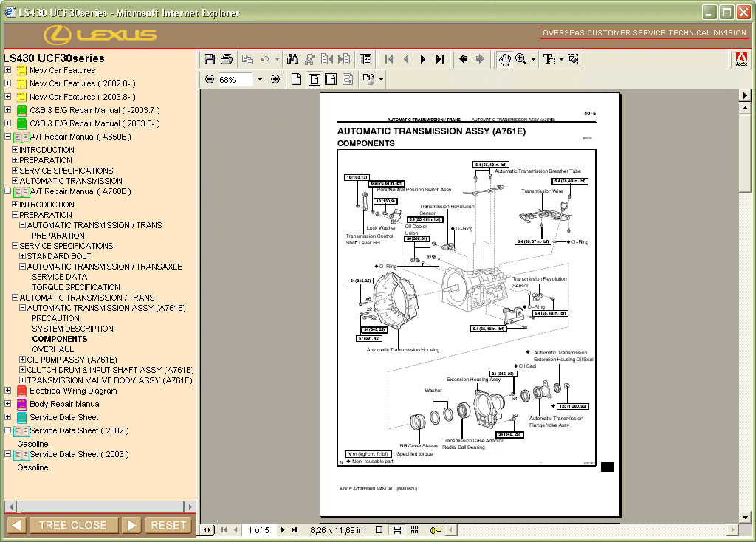The width and height of the screenshot is (756, 542).
Task: Collapse A/T Repair Manual ( A650E )
Action: pos(7,137)
